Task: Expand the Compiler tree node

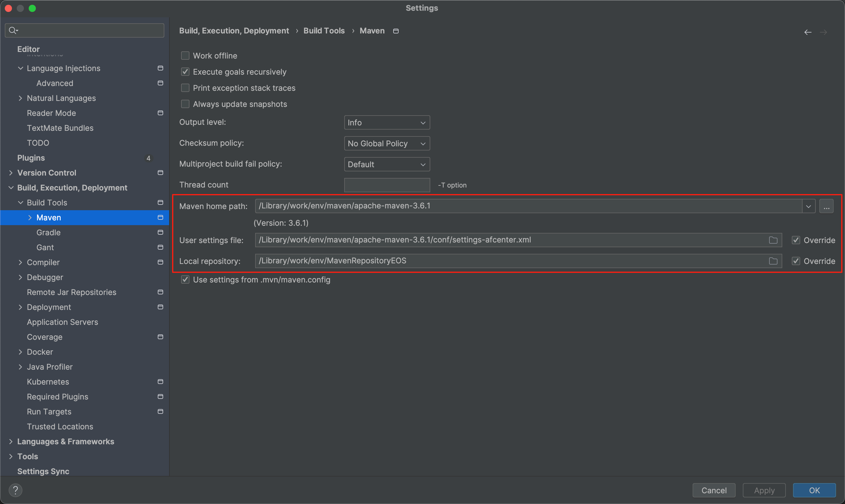Action: click(20, 262)
